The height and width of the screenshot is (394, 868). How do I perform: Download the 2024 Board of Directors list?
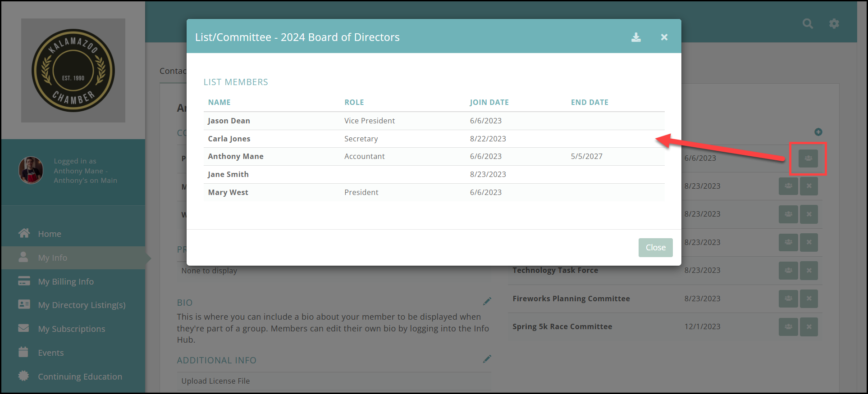click(636, 37)
